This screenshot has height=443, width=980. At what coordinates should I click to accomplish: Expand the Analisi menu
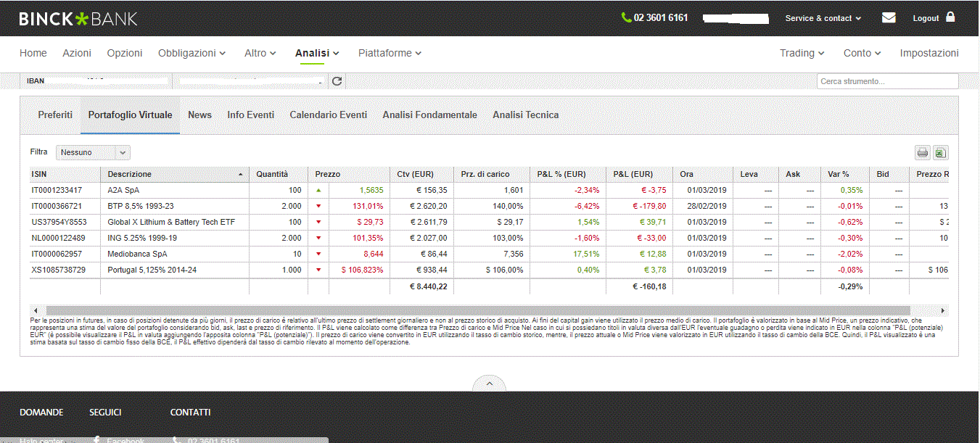coord(318,53)
